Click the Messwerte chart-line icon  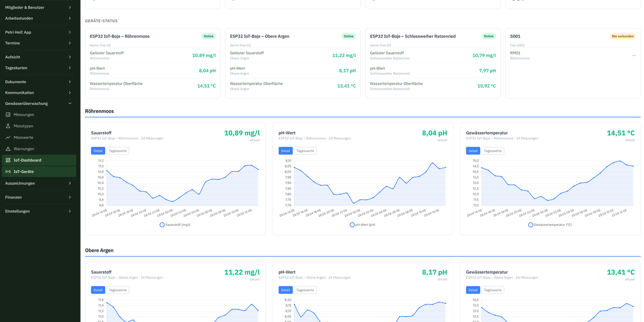coord(8,137)
